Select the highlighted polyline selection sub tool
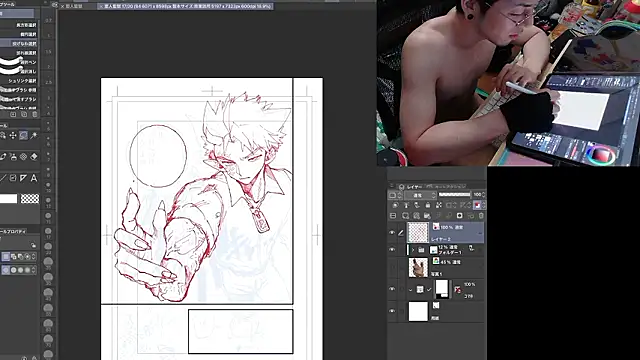The image size is (640, 360). [19, 44]
